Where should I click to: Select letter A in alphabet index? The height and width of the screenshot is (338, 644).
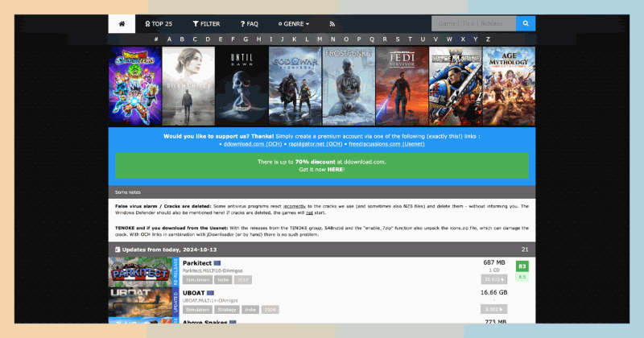pos(169,39)
